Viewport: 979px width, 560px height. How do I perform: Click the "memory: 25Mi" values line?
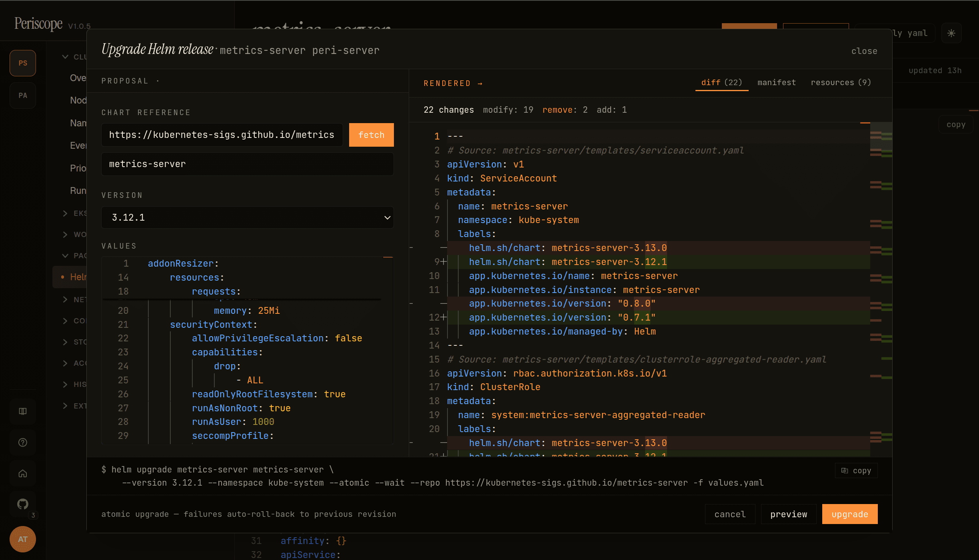point(247,311)
